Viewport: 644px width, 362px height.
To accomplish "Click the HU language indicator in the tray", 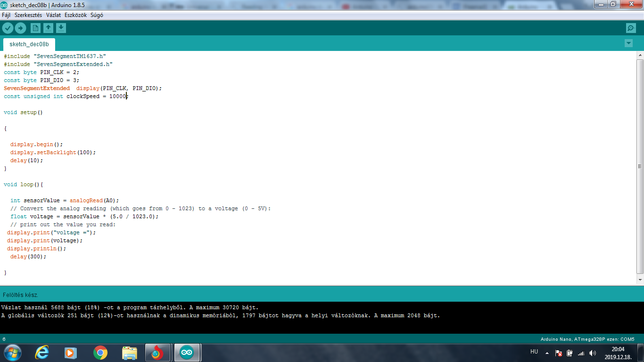I will pyautogui.click(x=534, y=352).
